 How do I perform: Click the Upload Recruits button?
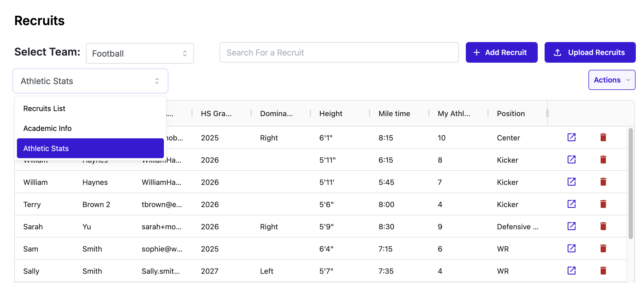tap(590, 52)
